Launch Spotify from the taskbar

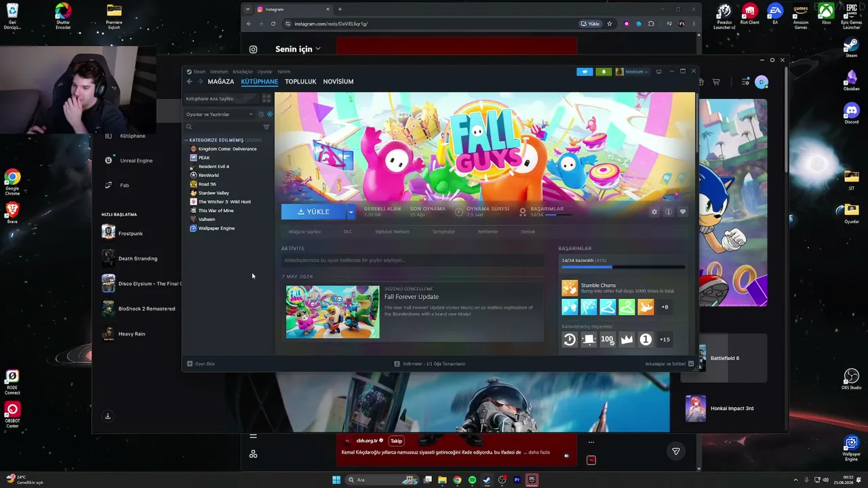click(472, 480)
